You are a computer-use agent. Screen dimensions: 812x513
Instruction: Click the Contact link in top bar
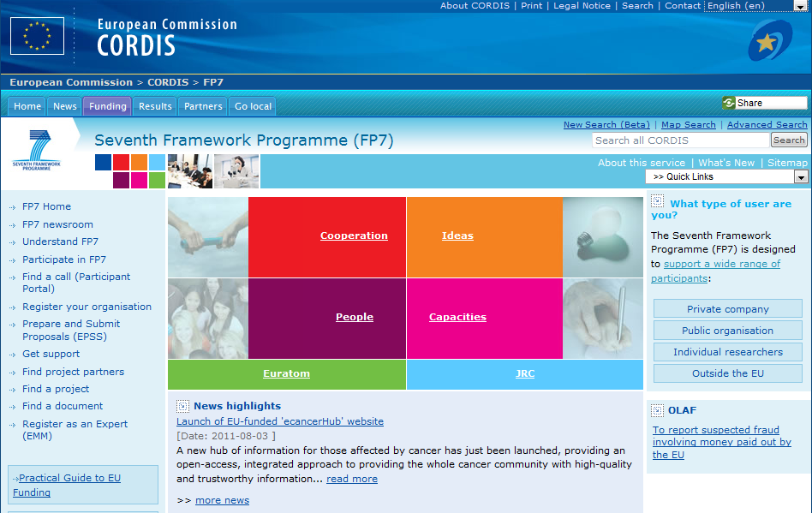pos(683,6)
